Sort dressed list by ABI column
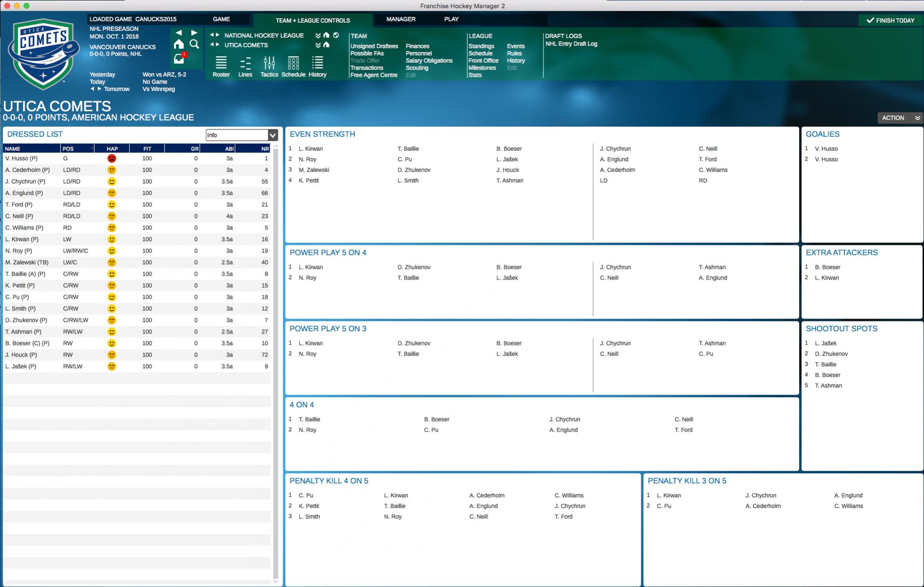Viewport: 924px width, 587px height. point(229,149)
